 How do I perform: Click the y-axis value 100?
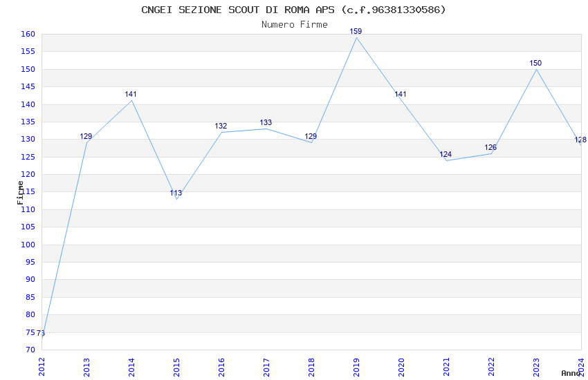[28, 245]
